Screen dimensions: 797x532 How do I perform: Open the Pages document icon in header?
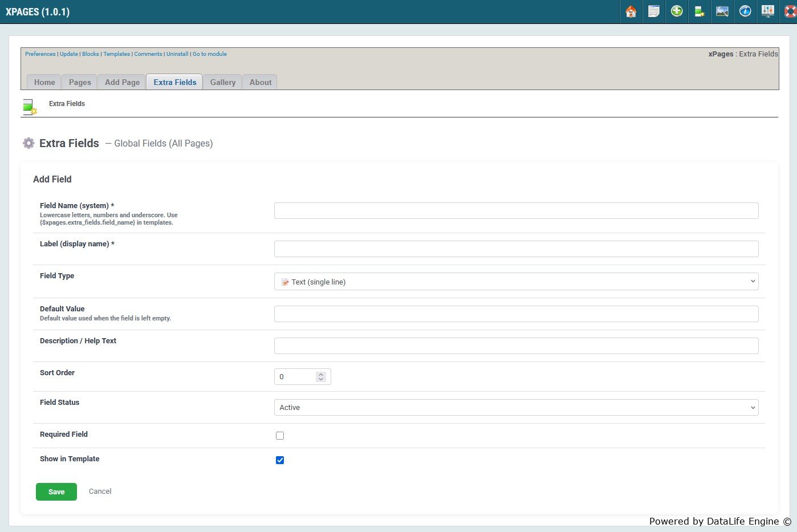point(654,11)
